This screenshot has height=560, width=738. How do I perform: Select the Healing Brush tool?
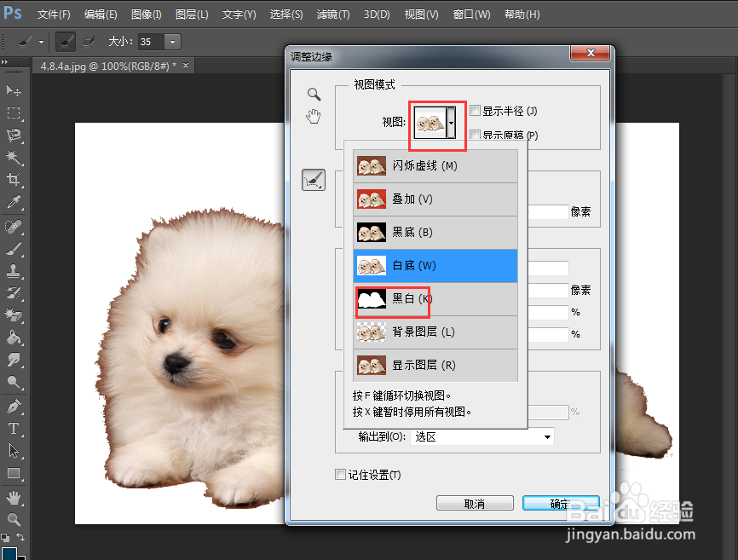[x=13, y=227]
